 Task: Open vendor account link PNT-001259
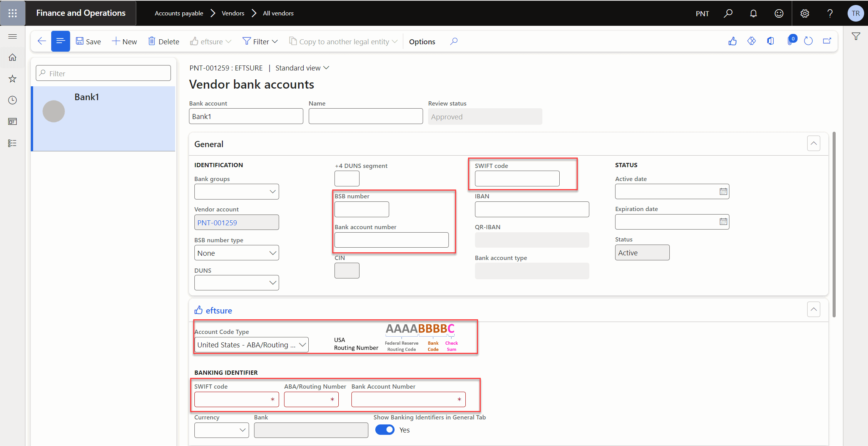[217, 223]
